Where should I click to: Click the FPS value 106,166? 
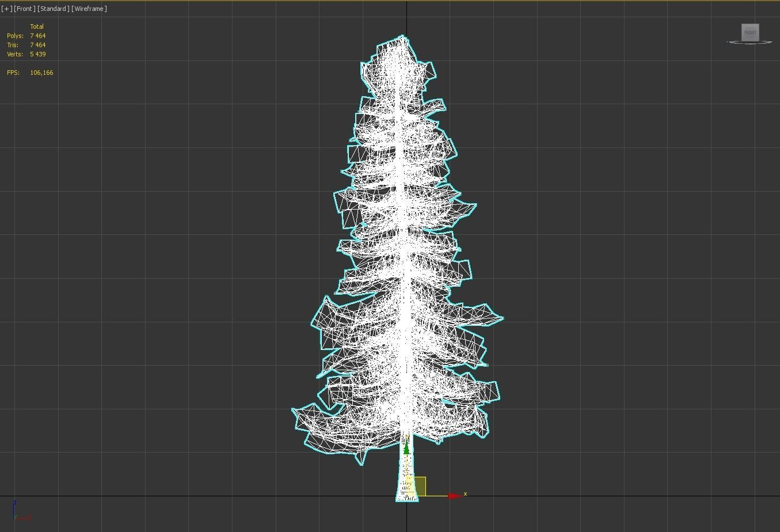click(x=41, y=73)
